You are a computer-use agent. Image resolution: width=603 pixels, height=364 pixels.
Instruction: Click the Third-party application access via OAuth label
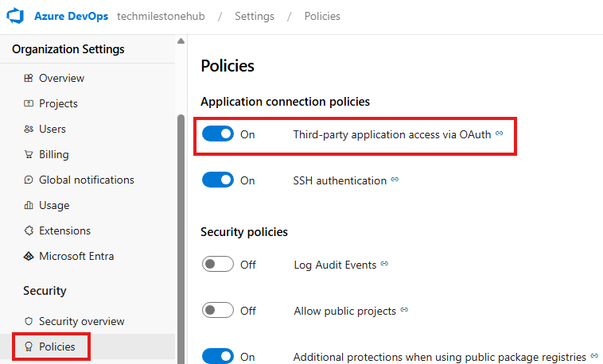point(392,134)
